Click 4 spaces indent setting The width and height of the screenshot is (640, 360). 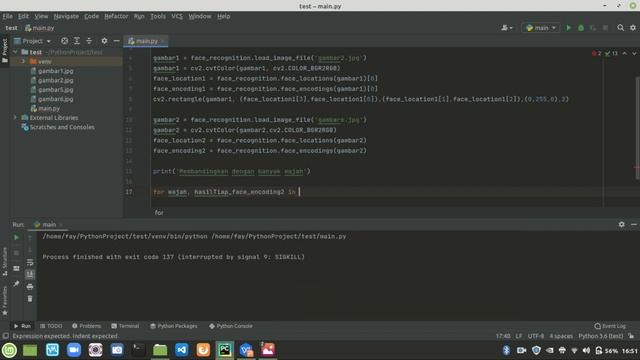point(561,336)
